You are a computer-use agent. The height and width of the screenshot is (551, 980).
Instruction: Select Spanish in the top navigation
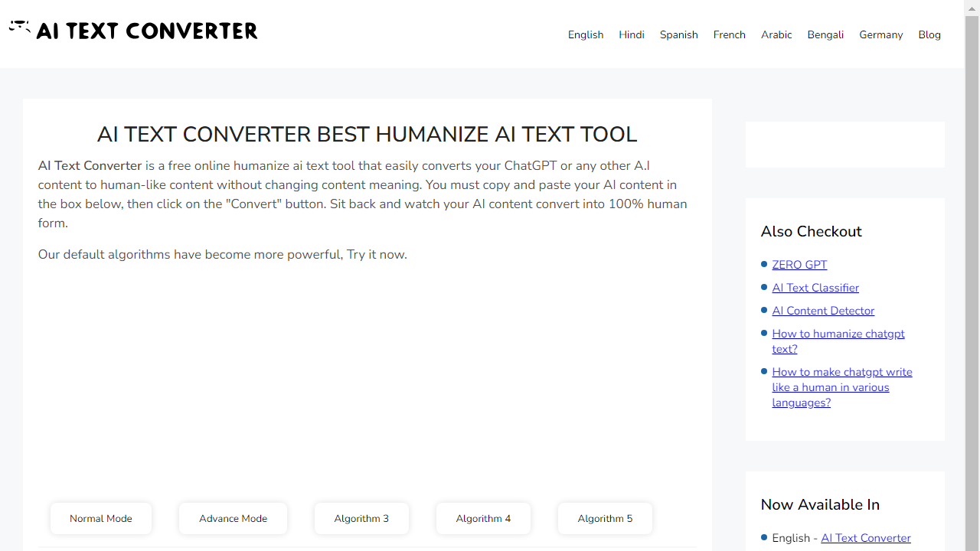click(x=679, y=34)
